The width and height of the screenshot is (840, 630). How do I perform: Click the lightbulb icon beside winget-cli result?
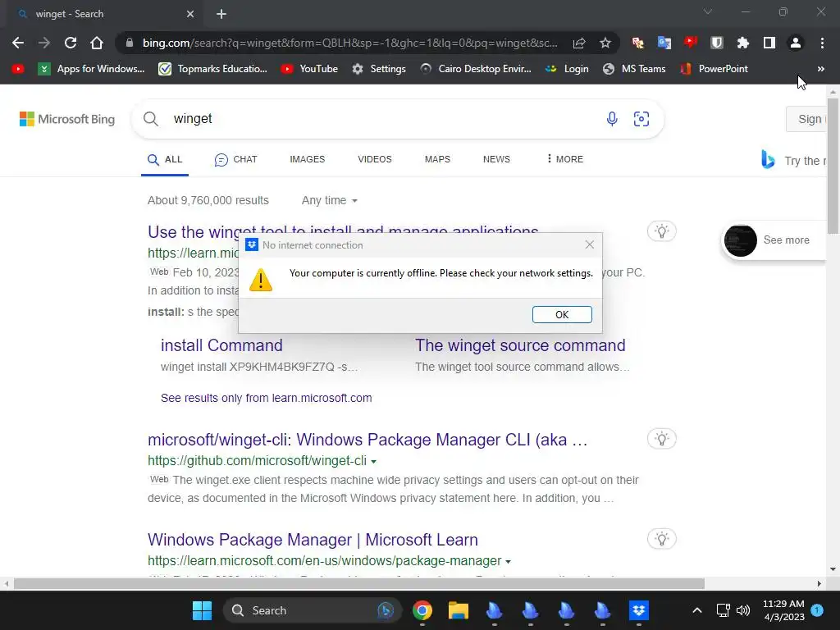coord(662,439)
